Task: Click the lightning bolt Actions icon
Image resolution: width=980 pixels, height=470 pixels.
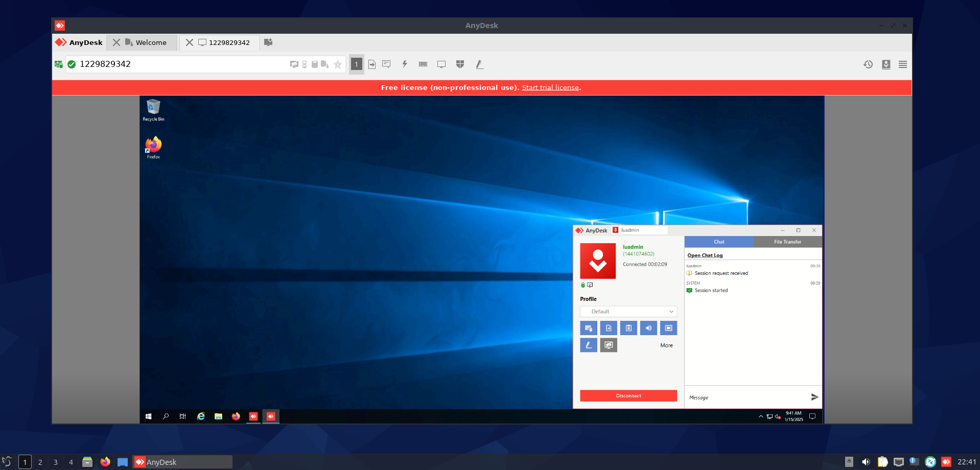Action: click(405, 64)
